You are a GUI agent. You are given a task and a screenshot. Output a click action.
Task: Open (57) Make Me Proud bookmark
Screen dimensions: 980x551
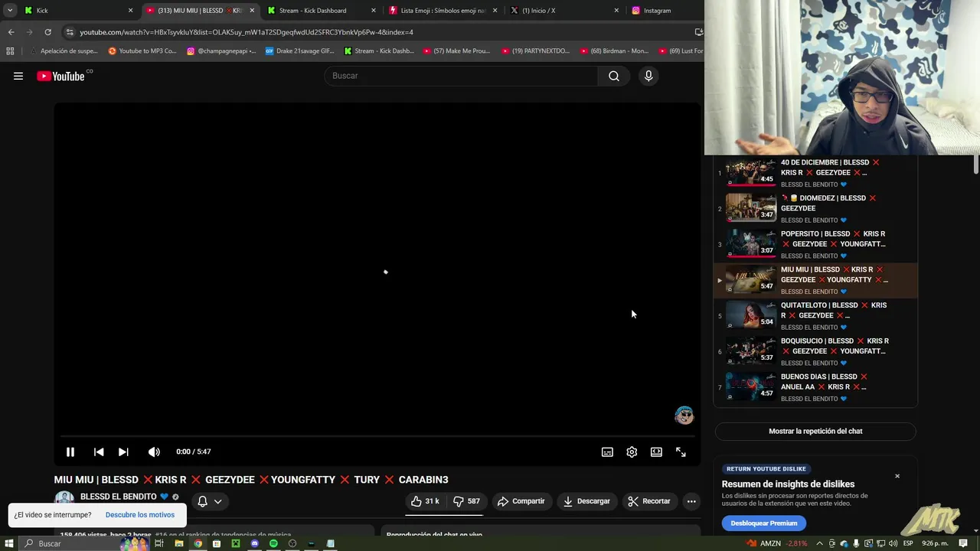(457, 51)
